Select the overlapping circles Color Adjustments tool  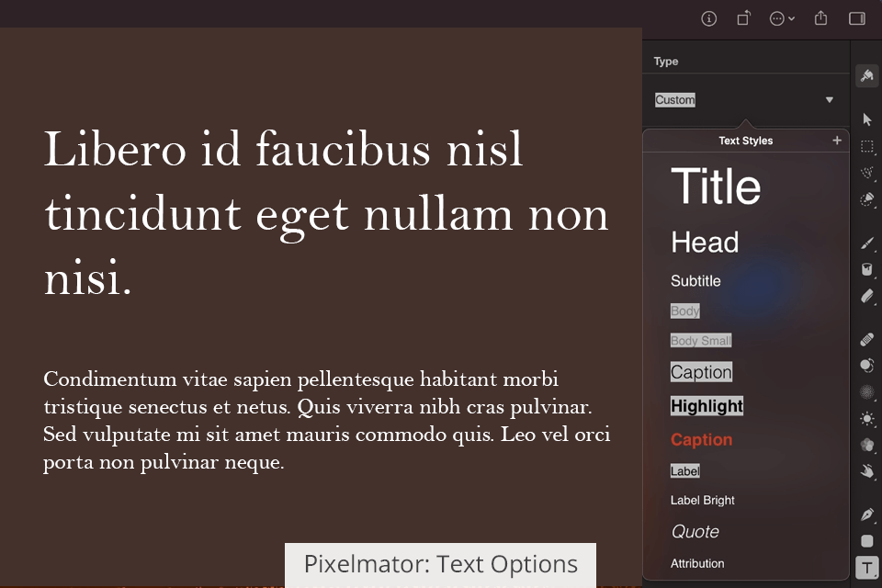[x=866, y=445]
